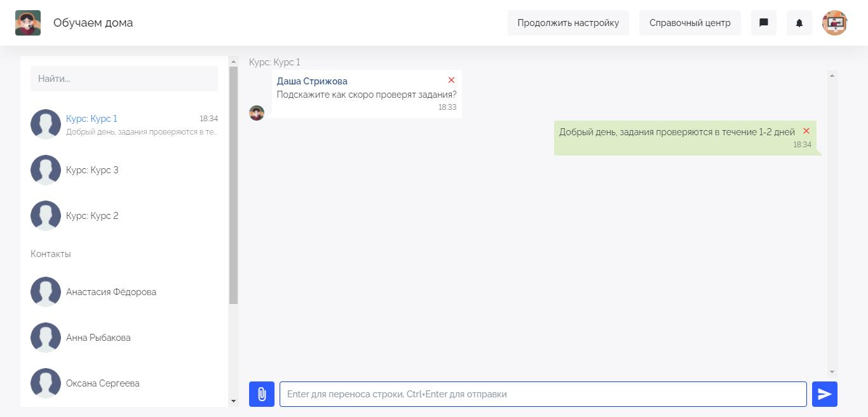Click the contact list scrollbar down arrow
The width and height of the screenshot is (868, 417).
click(x=233, y=401)
